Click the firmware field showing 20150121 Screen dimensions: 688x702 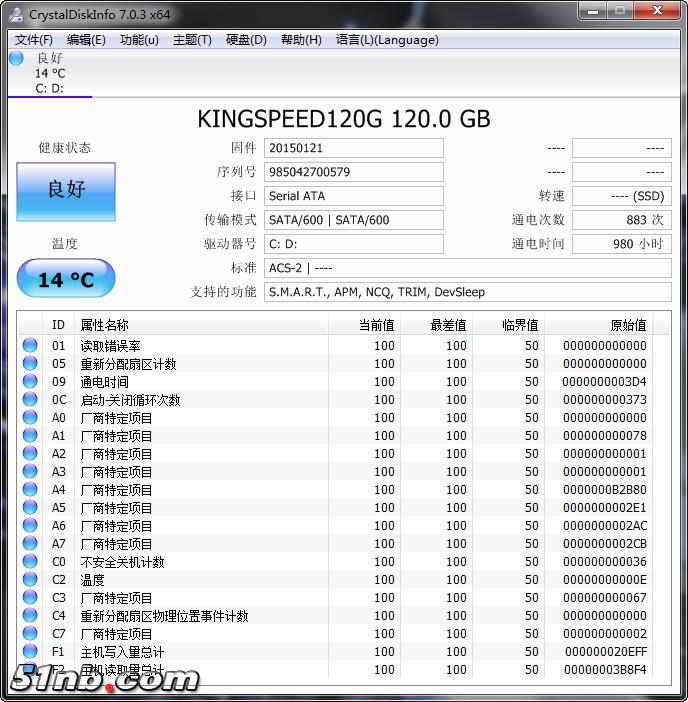tap(353, 148)
